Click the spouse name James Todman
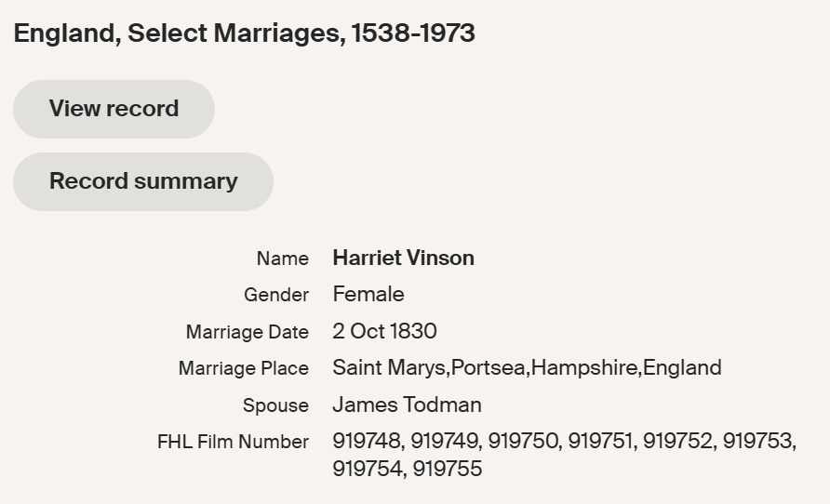 [407, 405]
